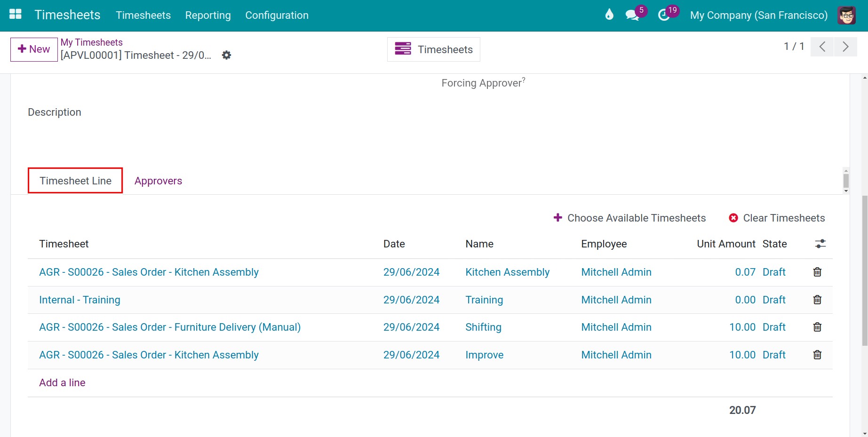Delete the Improve timesheet line
This screenshot has width=868, height=437.
[818, 355]
